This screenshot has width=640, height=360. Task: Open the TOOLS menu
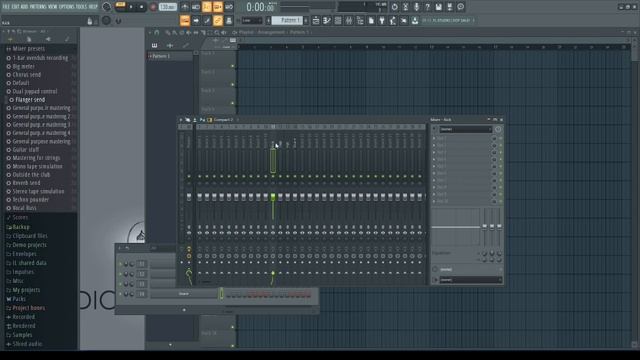[x=81, y=7]
